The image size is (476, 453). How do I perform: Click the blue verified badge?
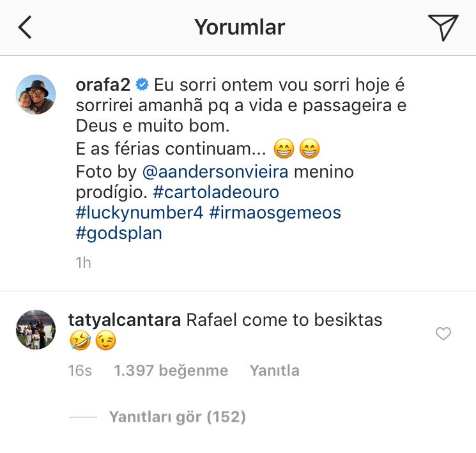coord(142,85)
